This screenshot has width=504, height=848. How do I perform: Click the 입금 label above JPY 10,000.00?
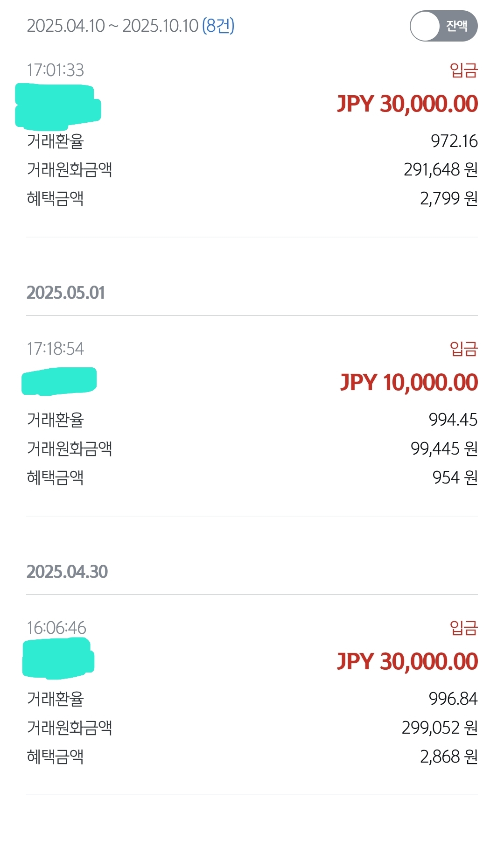click(463, 349)
